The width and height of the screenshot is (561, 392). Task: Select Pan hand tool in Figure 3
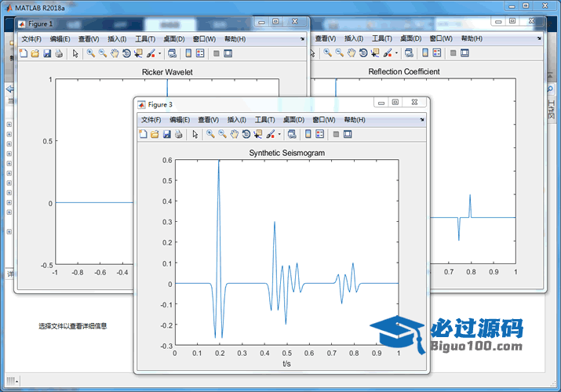pyautogui.click(x=234, y=134)
